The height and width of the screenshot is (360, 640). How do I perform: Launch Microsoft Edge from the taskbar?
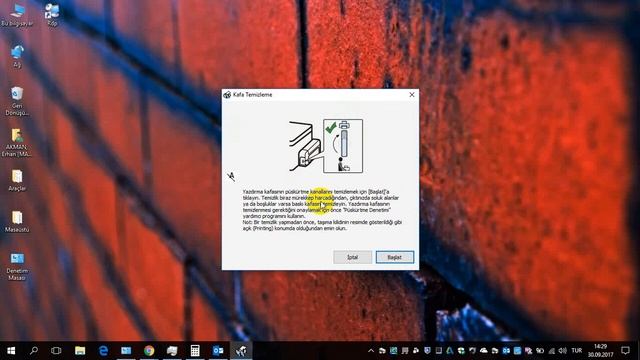click(x=103, y=351)
